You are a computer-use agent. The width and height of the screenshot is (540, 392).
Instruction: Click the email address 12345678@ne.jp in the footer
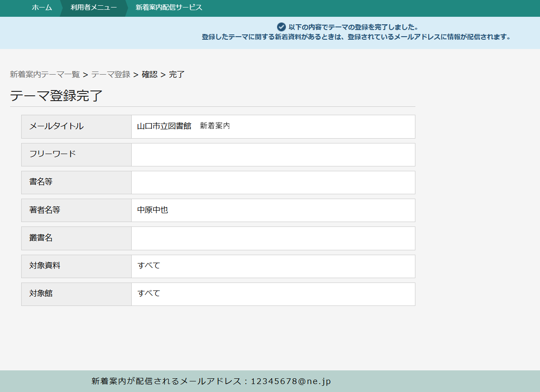click(291, 381)
